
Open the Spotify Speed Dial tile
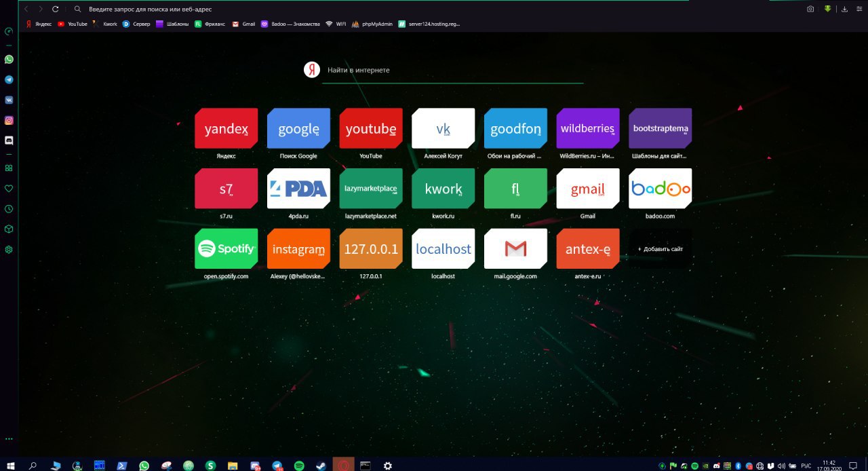(x=226, y=249)
